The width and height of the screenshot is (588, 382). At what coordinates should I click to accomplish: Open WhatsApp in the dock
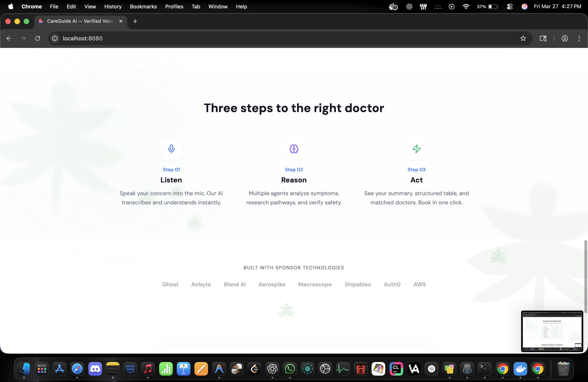[290, 369]
